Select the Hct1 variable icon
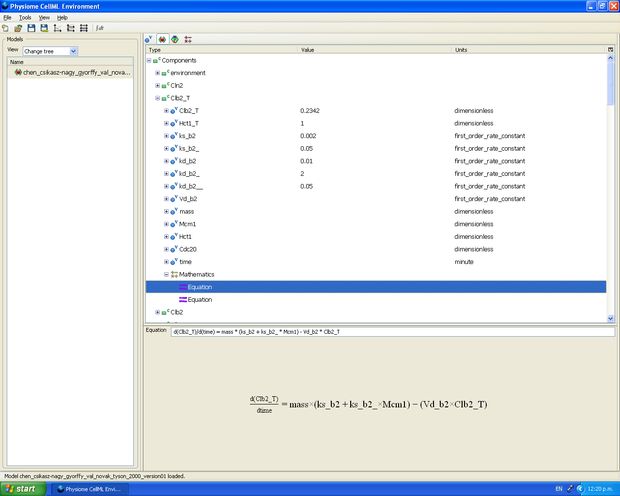This screenshot has width=620, height=496. pos(174,237)
